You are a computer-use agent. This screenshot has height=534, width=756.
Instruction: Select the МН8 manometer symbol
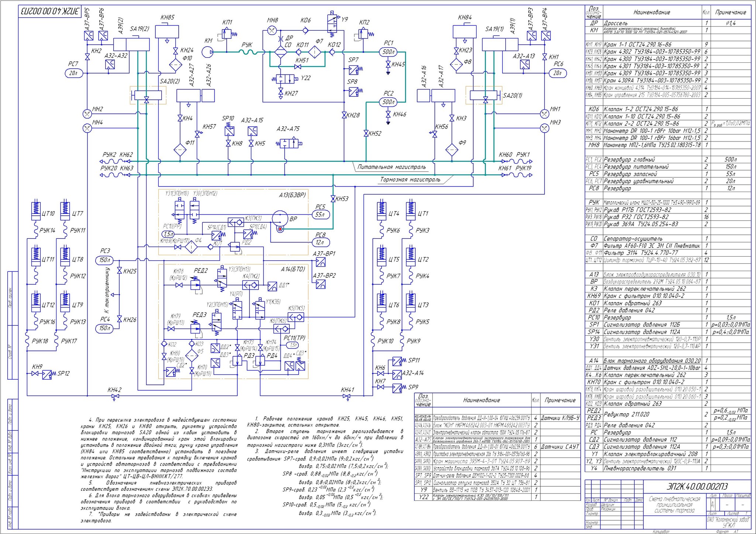[x=272, y=30]
